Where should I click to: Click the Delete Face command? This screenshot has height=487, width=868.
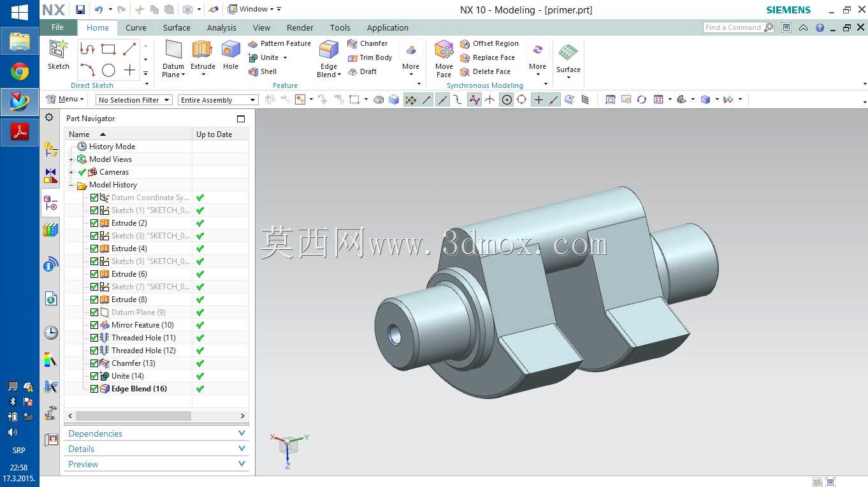(486, 71)
